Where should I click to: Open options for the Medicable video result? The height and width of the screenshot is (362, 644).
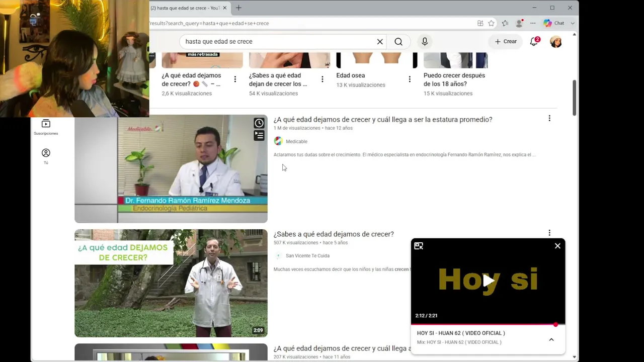[549, 118]
